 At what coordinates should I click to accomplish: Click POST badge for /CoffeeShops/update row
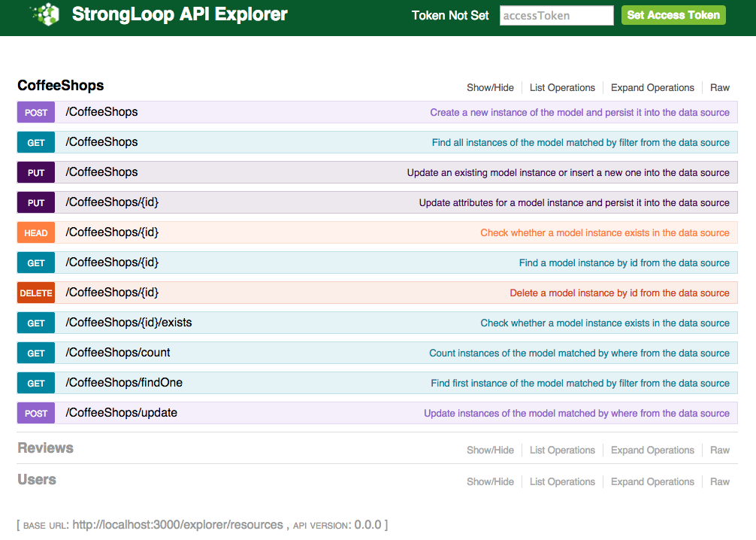click(x=36, y=413)
